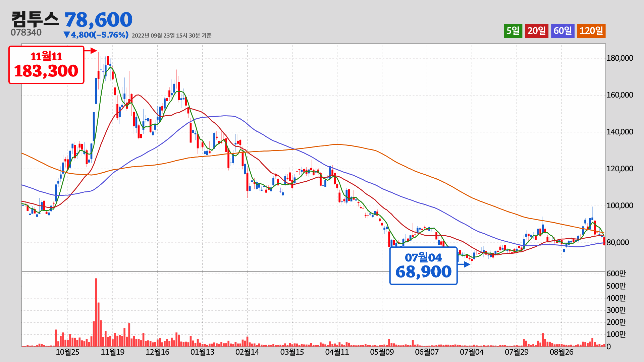The image size is (644, 362).
Task: Click the green 5일 moving average legend
Action: point(513,31)
